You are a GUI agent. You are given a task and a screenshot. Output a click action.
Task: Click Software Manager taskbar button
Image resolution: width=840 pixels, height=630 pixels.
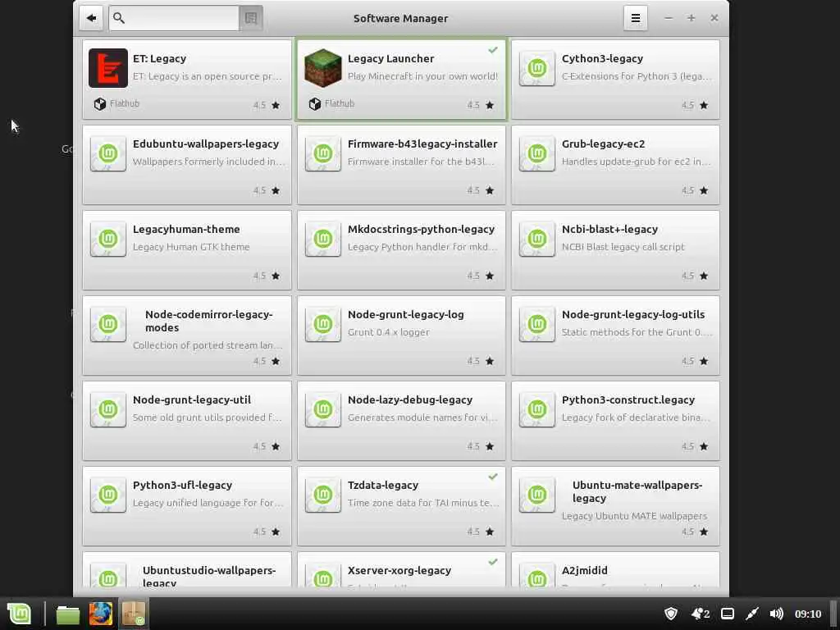click(134, 614)
